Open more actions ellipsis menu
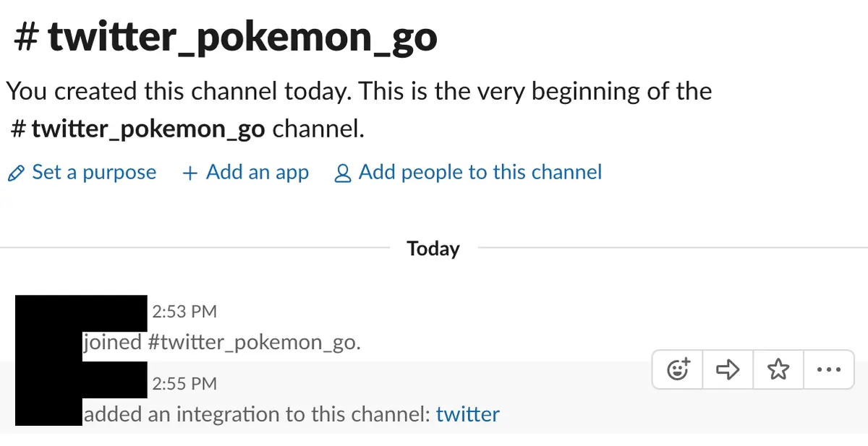868x446 pixels. click(x=827, y=370)
